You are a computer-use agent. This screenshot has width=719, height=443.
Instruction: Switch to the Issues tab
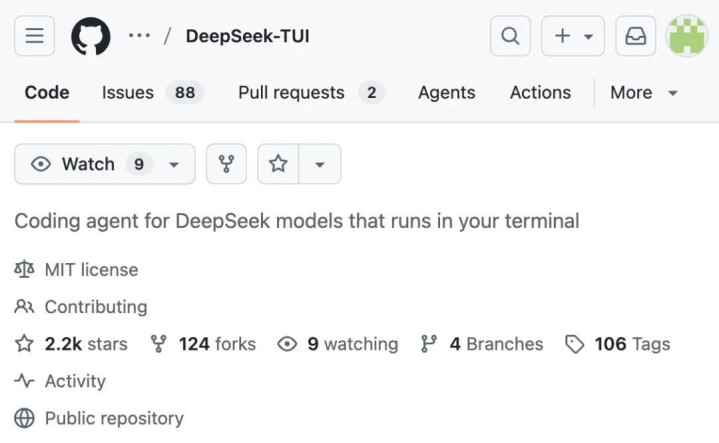pyautogui.click(x=152, y=93)
